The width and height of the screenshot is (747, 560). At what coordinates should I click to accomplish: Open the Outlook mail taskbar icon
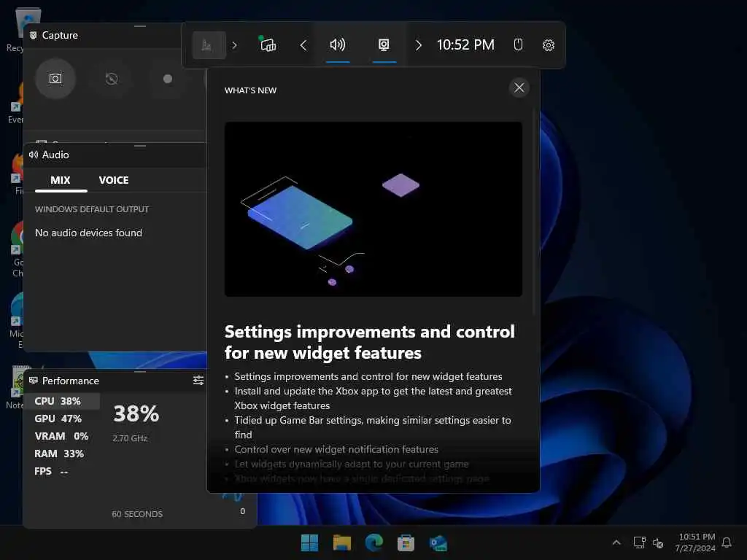coord(438,542)
